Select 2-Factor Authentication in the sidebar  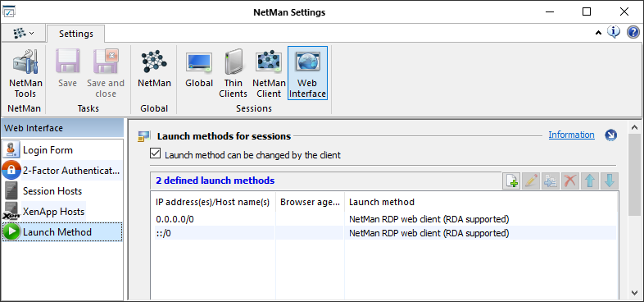point(62,171)
